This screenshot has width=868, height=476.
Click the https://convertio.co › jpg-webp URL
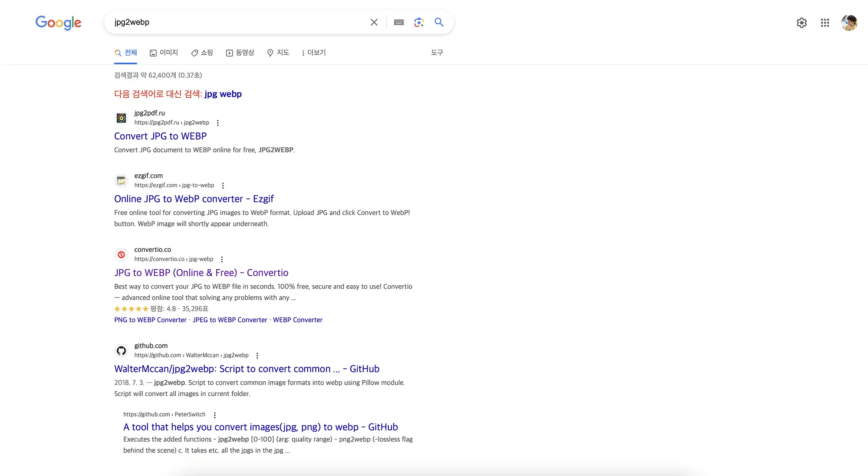tap(174, 259)
